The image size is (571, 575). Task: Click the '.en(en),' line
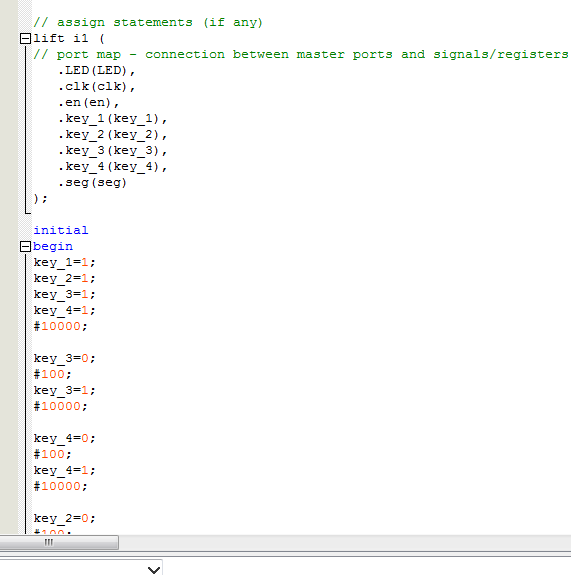click(x=88, y=103)
